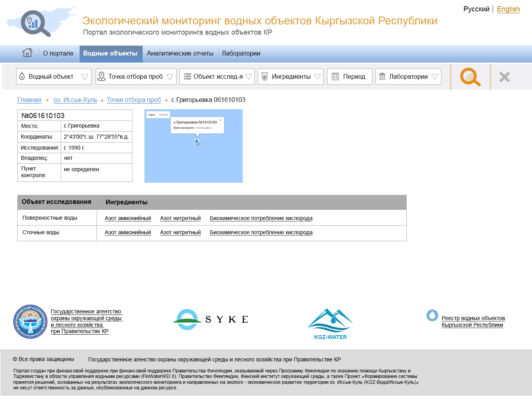Switch map to Спутник view
The height and width of the screenshot is (411, 532).
[164, 115]
